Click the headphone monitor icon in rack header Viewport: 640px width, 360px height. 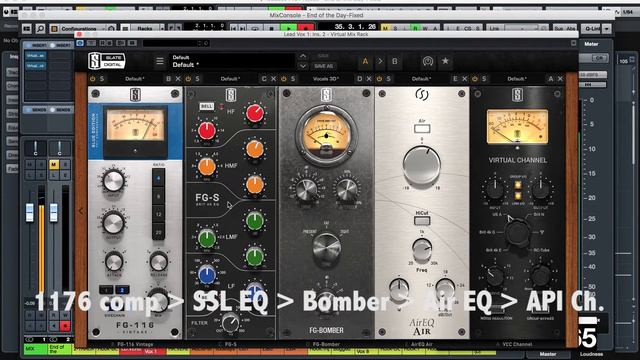coord(427,61)
